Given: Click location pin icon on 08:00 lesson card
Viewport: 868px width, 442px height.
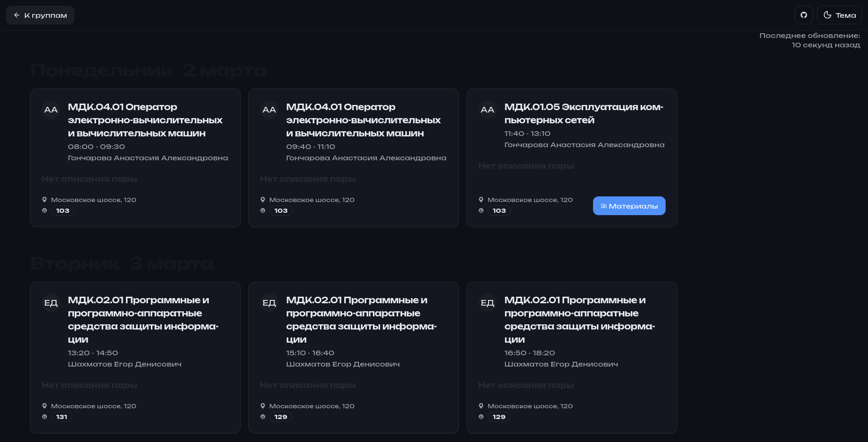Looking at the screenshot, I should tap(45, 200).
